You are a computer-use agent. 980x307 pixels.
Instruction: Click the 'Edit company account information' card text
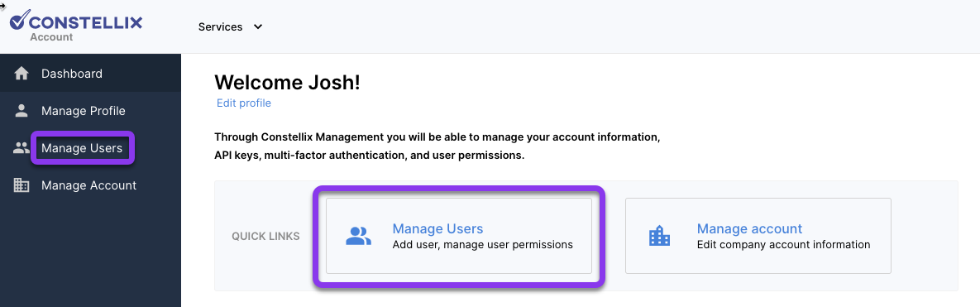pos(783,245)
